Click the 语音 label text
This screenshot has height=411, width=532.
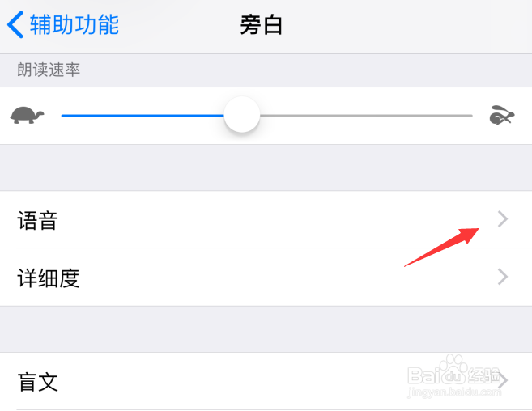38,220
